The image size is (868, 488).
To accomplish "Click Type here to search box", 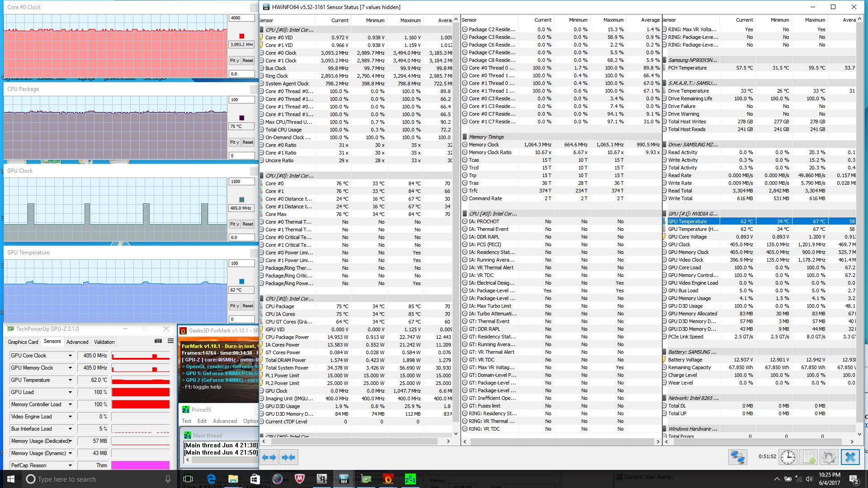I will click(99, 479).
